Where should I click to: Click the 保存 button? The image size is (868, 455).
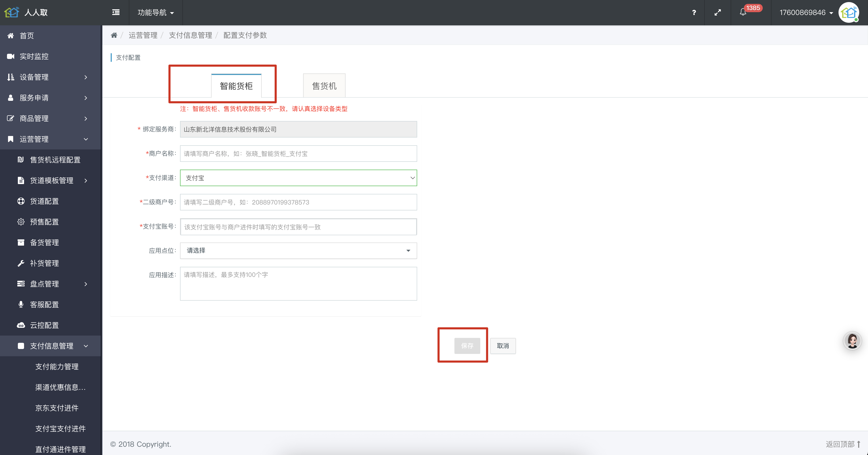[467, 346]
